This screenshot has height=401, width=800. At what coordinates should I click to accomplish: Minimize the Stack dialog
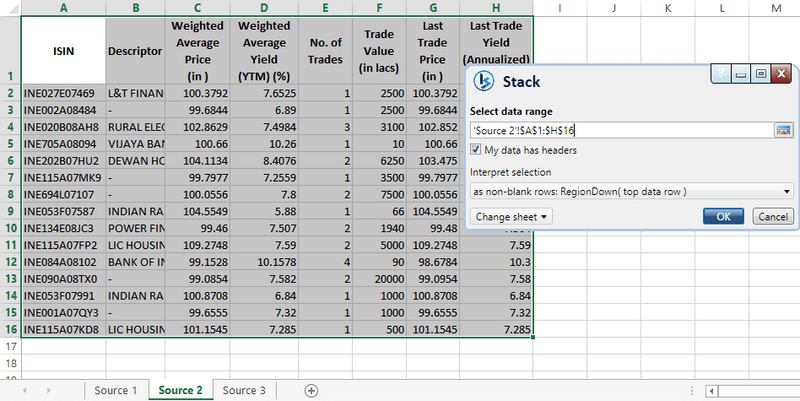[741, 74]
